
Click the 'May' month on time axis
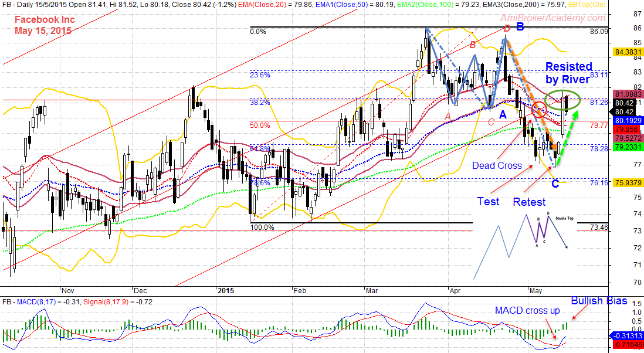(535, 291)
